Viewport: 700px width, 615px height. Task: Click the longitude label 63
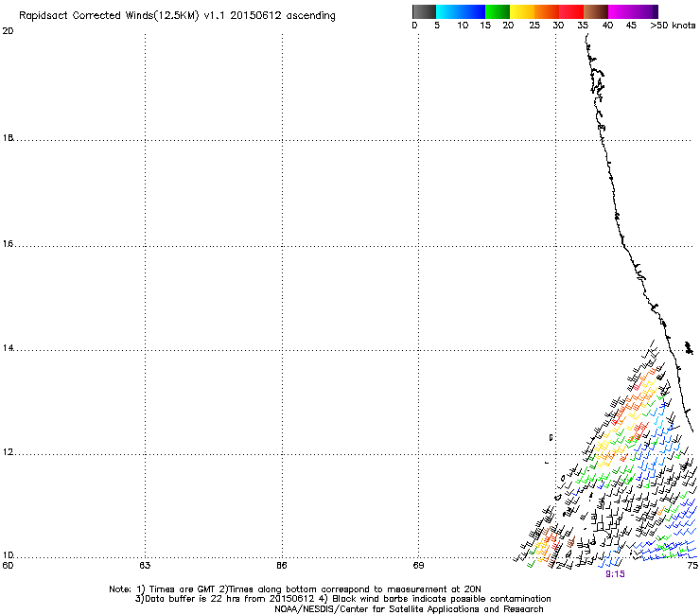pos(145,566)
